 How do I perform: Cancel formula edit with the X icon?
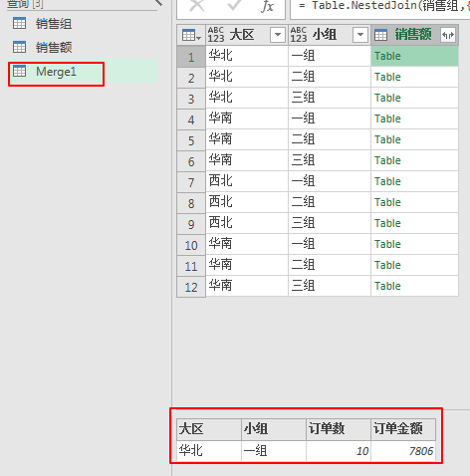[x=197, y=6]
